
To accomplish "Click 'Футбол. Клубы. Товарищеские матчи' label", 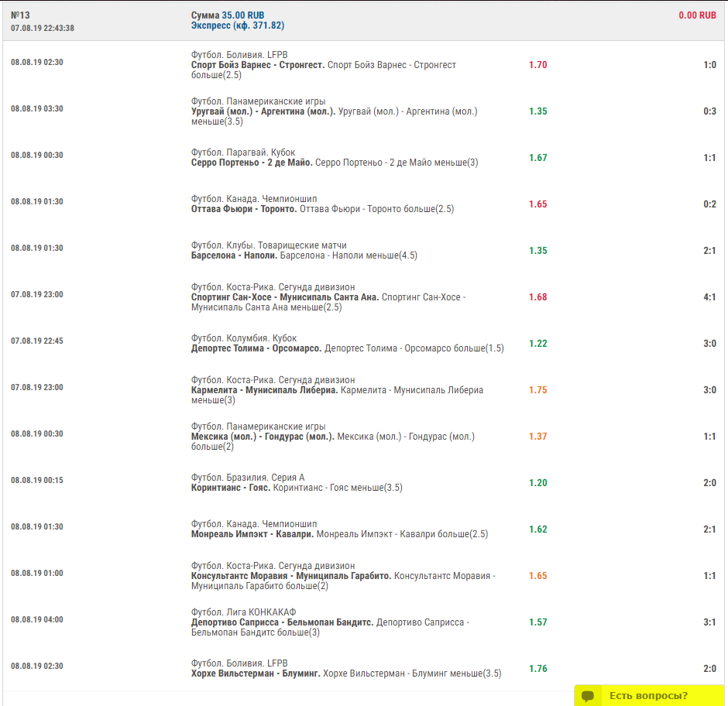I will (269, 245).
